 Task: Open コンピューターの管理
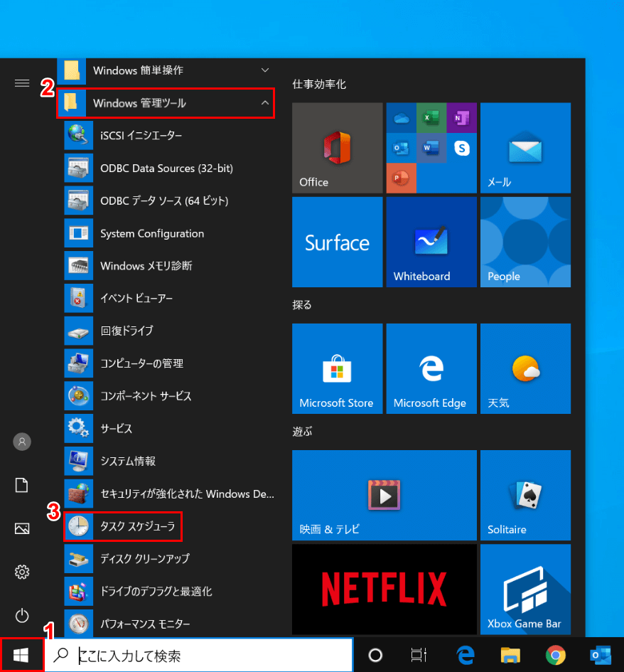point(169,363)
